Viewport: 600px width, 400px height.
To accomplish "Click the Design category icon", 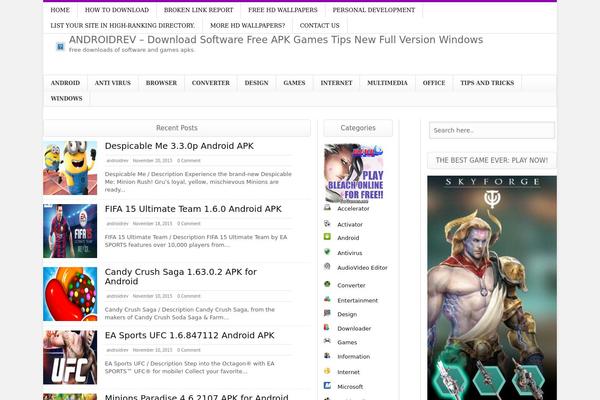I will pyautogui.click(x=327, y=313).
